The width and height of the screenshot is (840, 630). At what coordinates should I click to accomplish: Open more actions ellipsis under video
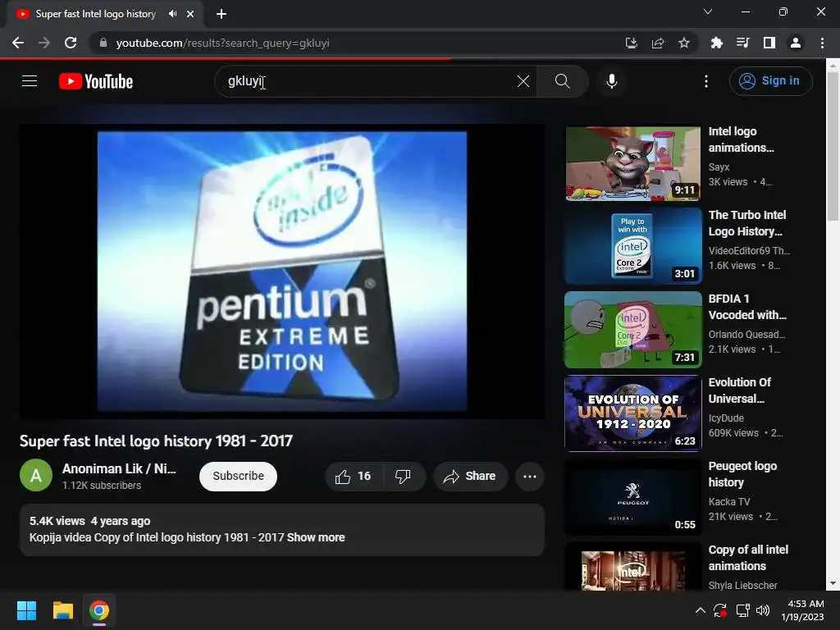pos(530,477)
